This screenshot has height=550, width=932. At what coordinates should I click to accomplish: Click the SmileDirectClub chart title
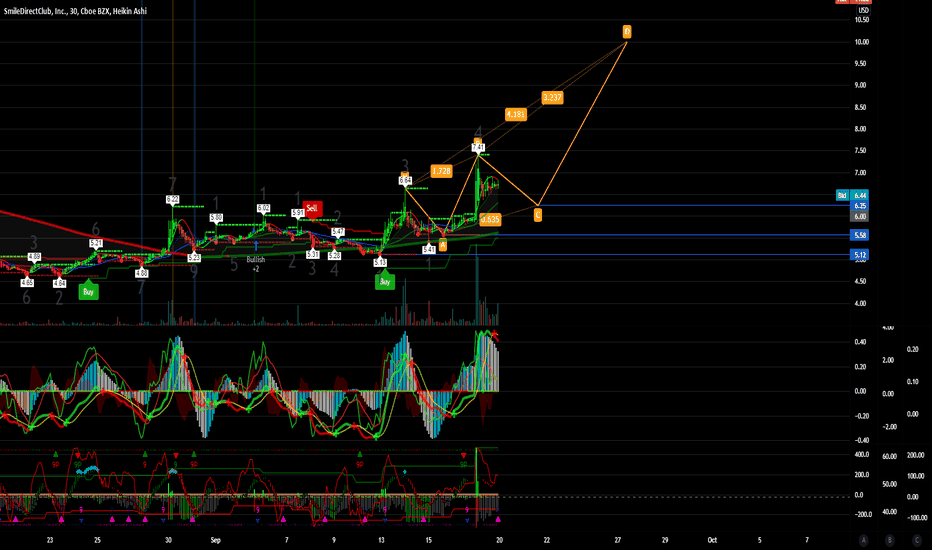click(x=75, y=11)
